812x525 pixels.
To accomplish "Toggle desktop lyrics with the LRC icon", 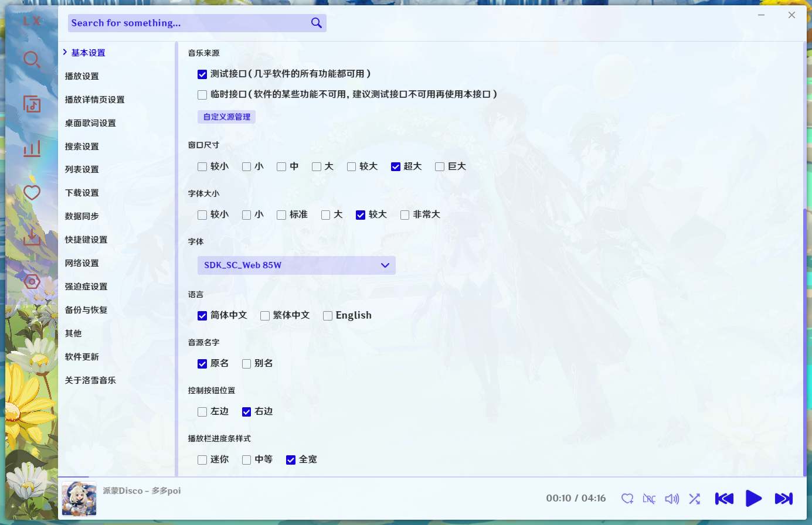I will coord(649,499).
